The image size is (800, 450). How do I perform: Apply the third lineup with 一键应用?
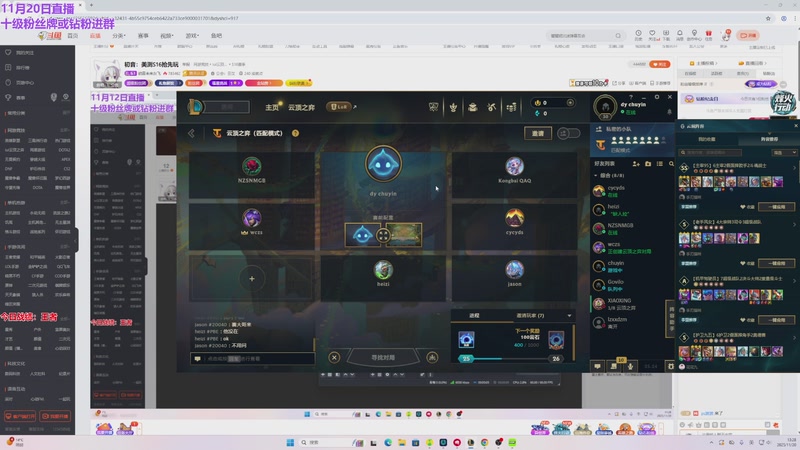pos(776,320)
